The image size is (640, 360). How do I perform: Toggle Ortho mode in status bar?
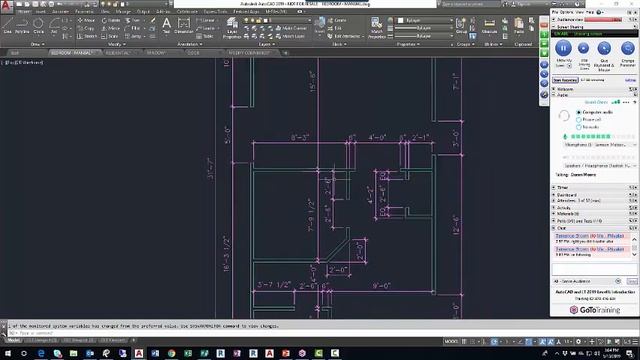[484, 342]
